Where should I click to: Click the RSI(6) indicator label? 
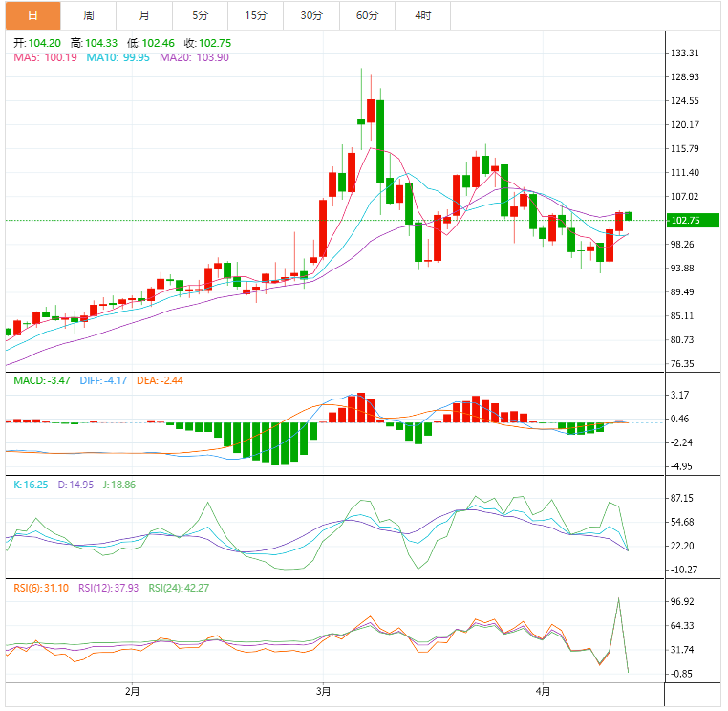pos(40,588)
